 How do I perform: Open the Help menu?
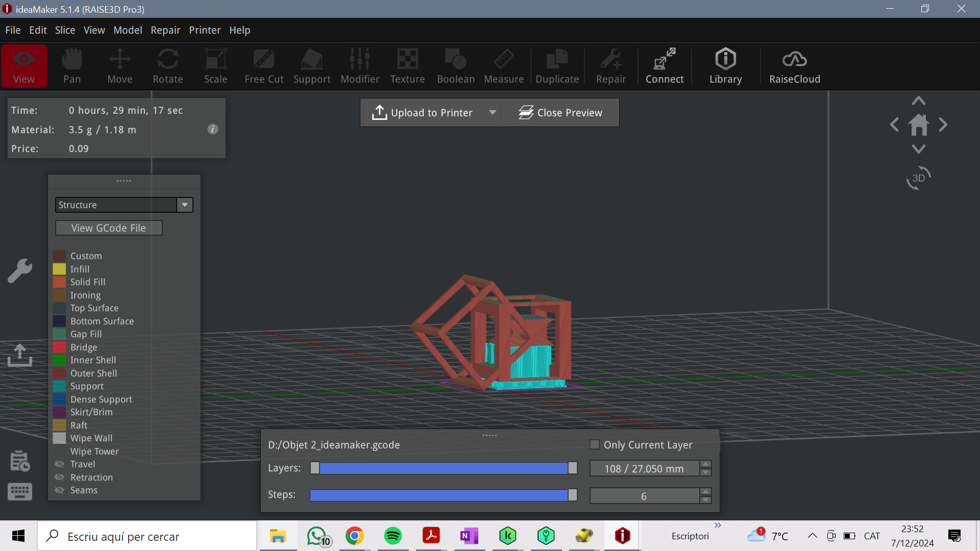click(240, 30)
